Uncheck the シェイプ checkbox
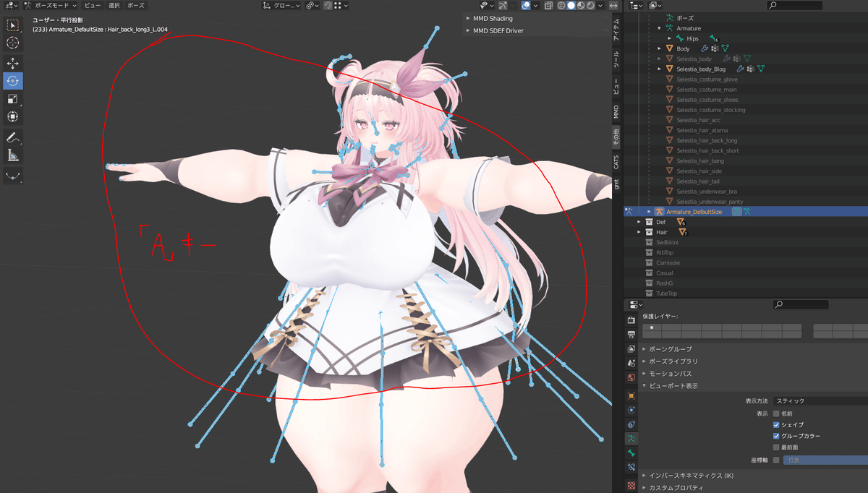This screenshot has height=493, width=868. coord(776,424)
